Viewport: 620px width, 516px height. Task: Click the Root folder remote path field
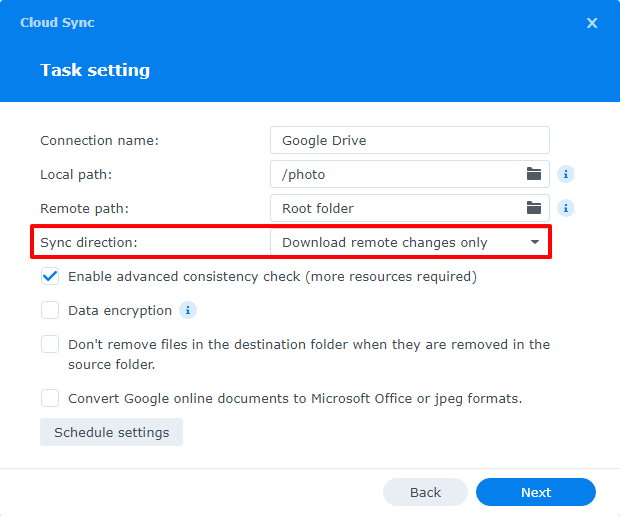click(410, 208)
